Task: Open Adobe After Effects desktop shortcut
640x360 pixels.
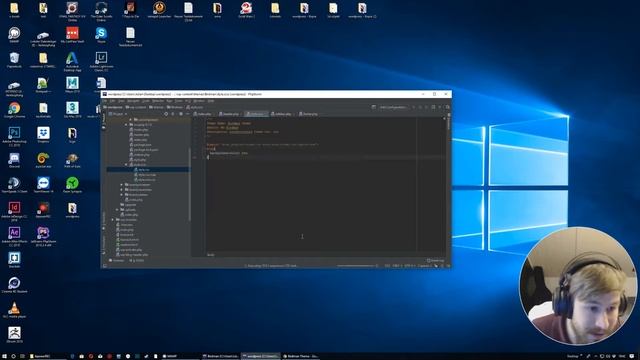Action: point(14,236)
